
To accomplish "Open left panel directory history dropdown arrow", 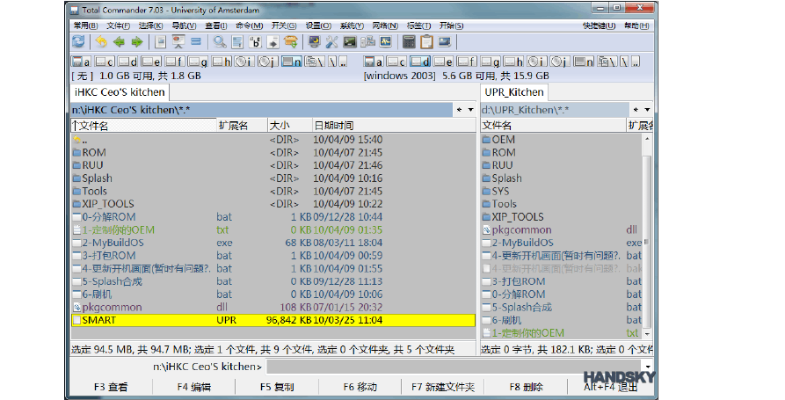I will (x=469, y=108).
